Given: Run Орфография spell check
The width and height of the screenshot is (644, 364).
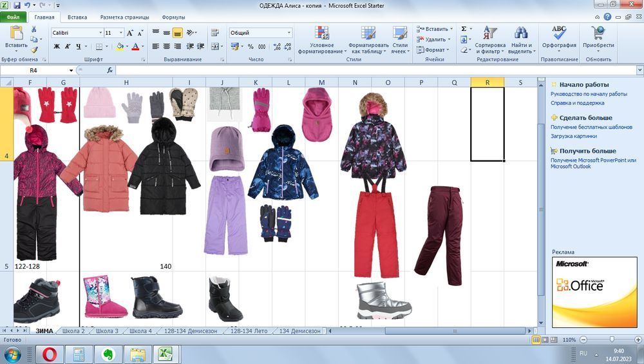Looking at the screenshot, I should click(x=559, y=37).
